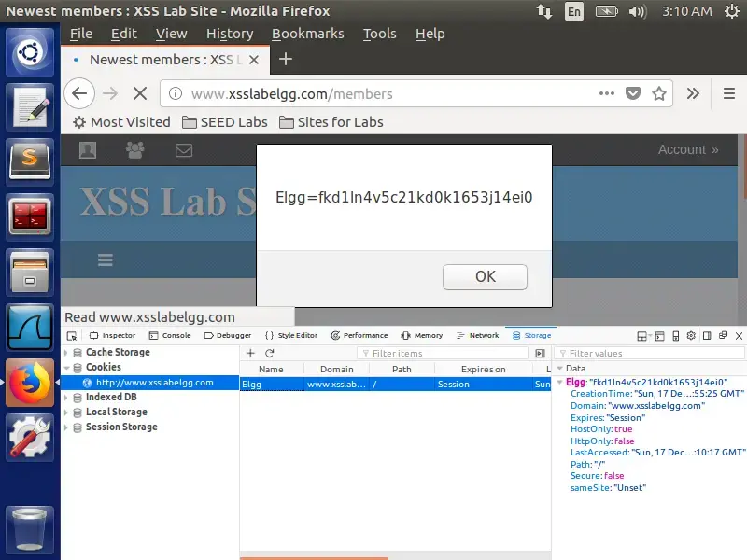
Task: Switch to the Memory devtools tab
Action: click(x=422, y=336)
